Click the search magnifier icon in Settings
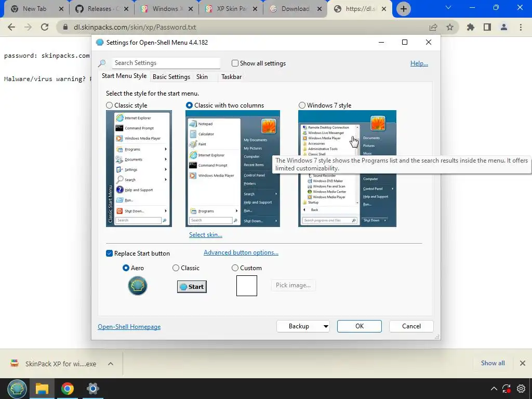The image size is (532, 399). (x=102, y=63)
